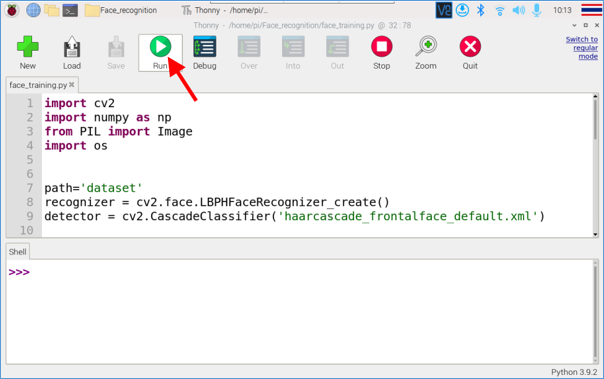Run the script with the green Run button
The height and width of the screenshot is (379, 604).
(160, 53)
